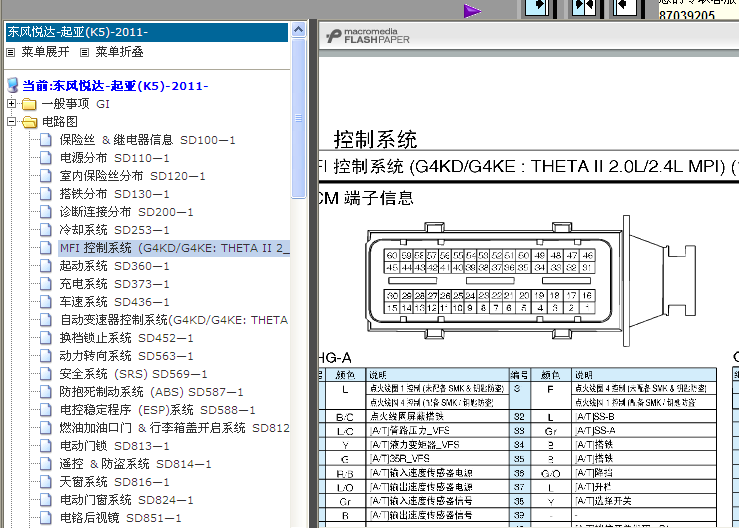Open 诊断连接分布 SD200-1 document
This screenshot has width=739, height=528.
(126, 212)
